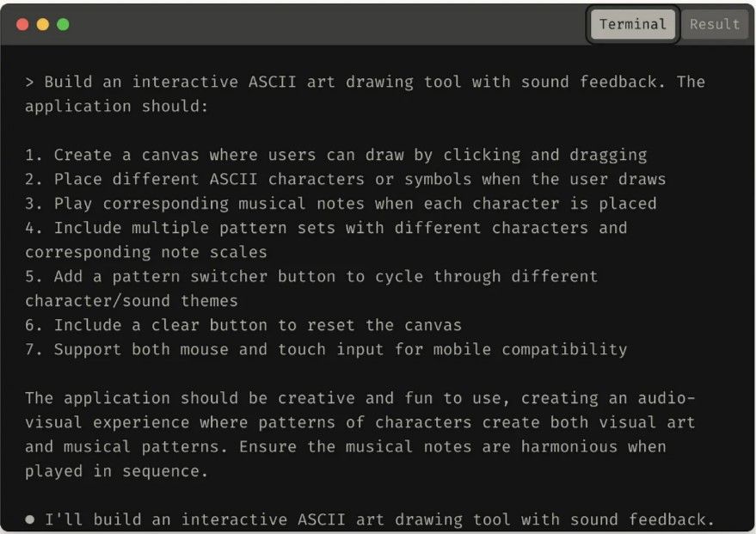The height and width of the screenshot is (534, 756).
Task: Select the Terminal tab
Action: [632, 24]
